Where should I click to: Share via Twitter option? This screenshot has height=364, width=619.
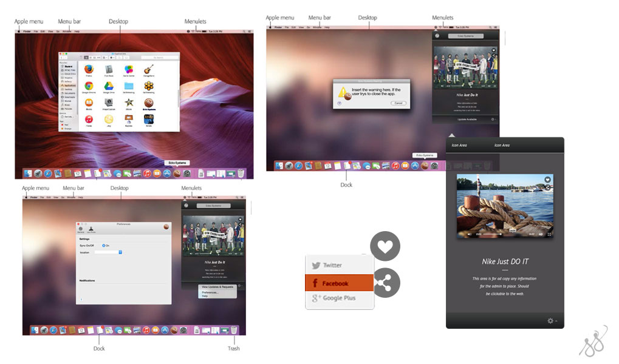coord(332,265)
